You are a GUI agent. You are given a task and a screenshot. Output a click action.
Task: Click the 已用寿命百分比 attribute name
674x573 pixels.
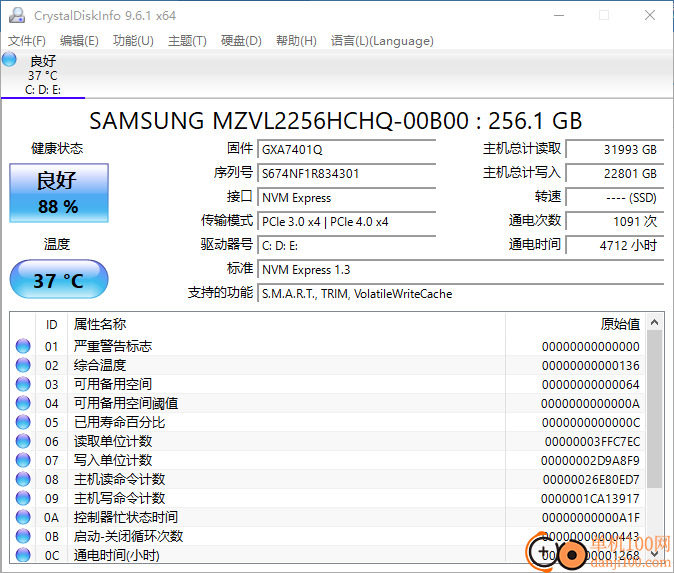click(x=119, y=422)
